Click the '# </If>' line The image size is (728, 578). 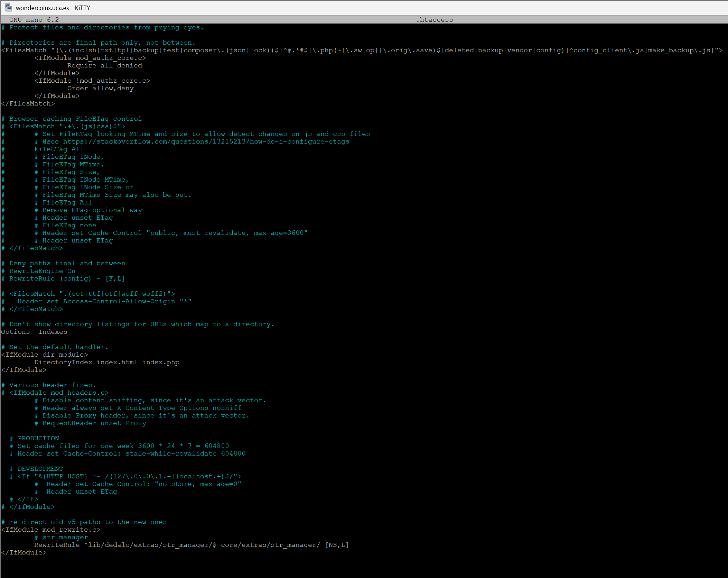24,499
